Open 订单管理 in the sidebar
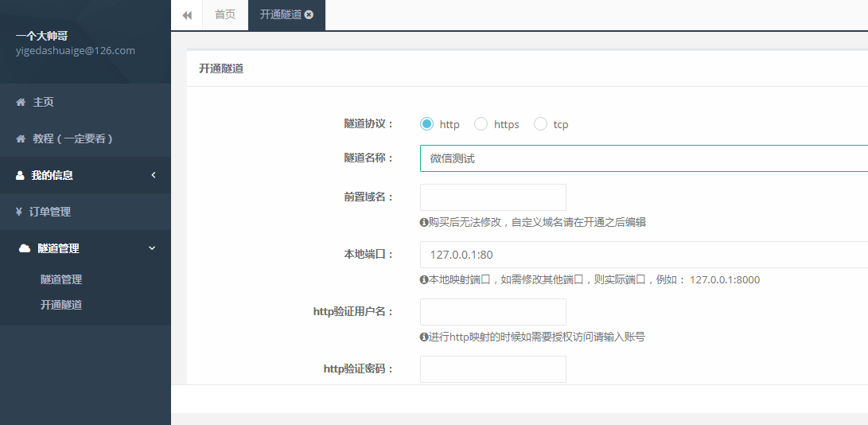Image resolution: width=868 pixels, height=425 pixels. pyautogui.click(x=85, y=212)
